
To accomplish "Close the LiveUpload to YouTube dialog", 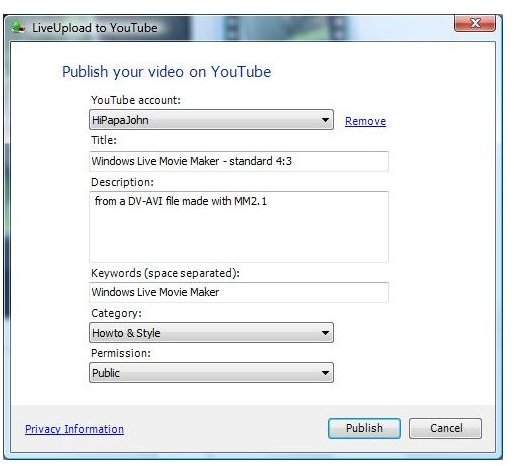I will coord(475,23).
